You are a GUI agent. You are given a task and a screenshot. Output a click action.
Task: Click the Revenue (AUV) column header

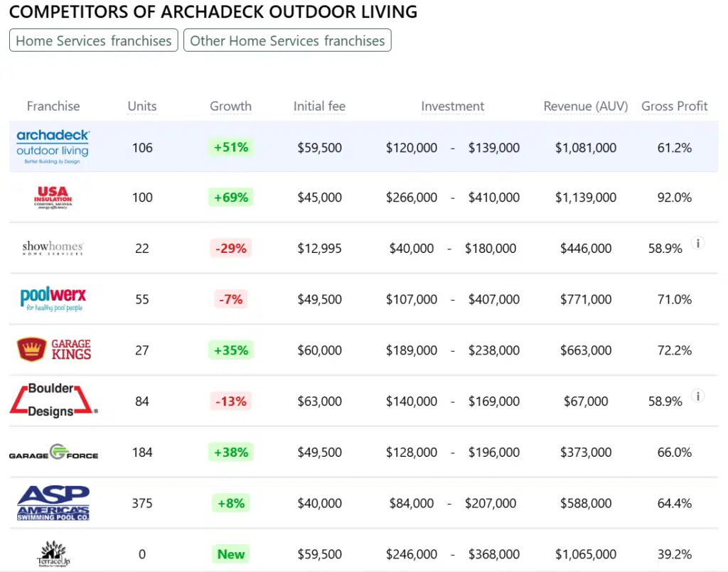[586, 107]
